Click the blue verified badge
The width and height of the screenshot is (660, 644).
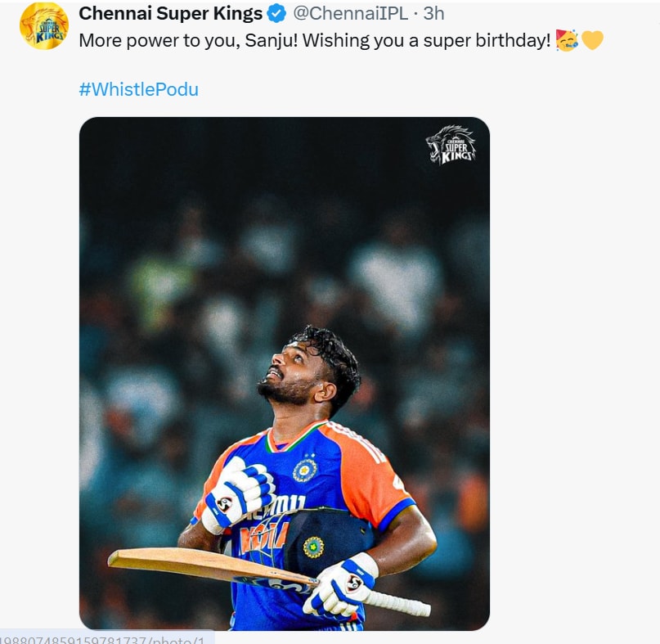(277, 14)
